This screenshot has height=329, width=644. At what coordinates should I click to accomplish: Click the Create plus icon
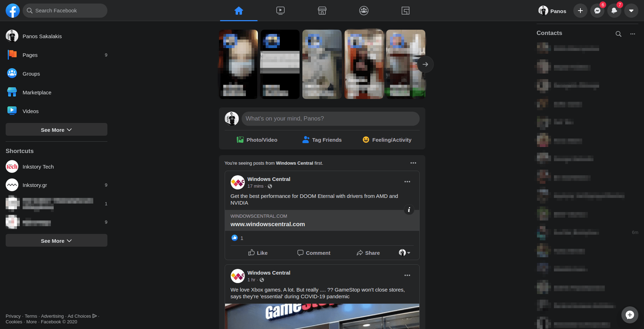point(580,11)
